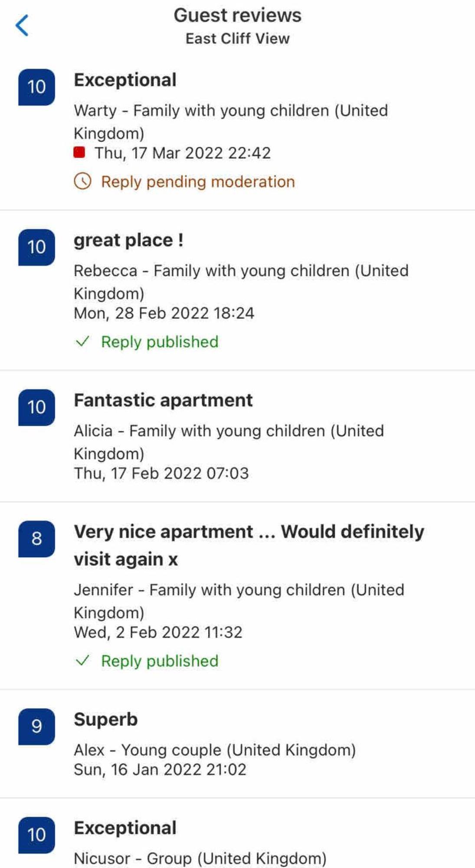Tap the score 10 badge for Nicusor's review
The width and height of the screenshot is (475, 868).
point(36,835)
